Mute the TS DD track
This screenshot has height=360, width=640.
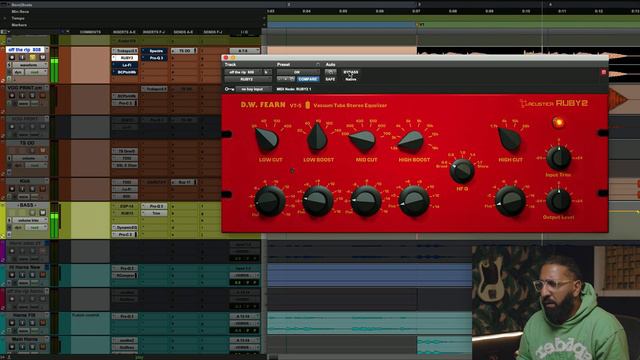[42, 151]
